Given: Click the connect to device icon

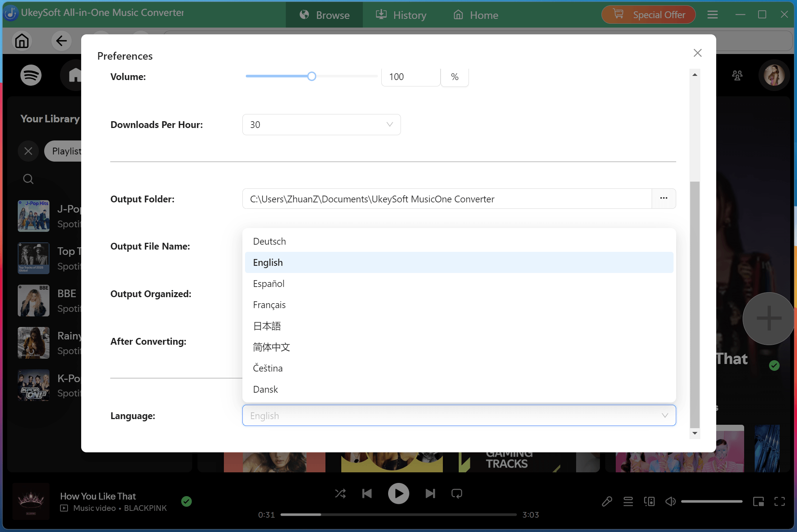Looking at the screenshot, I should tap(649, 501).
